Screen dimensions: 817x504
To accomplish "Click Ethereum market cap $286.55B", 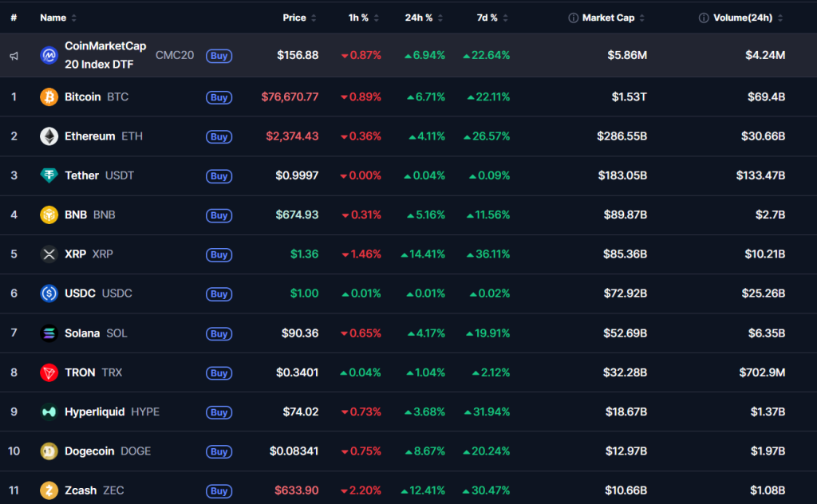I will [622, 136].
